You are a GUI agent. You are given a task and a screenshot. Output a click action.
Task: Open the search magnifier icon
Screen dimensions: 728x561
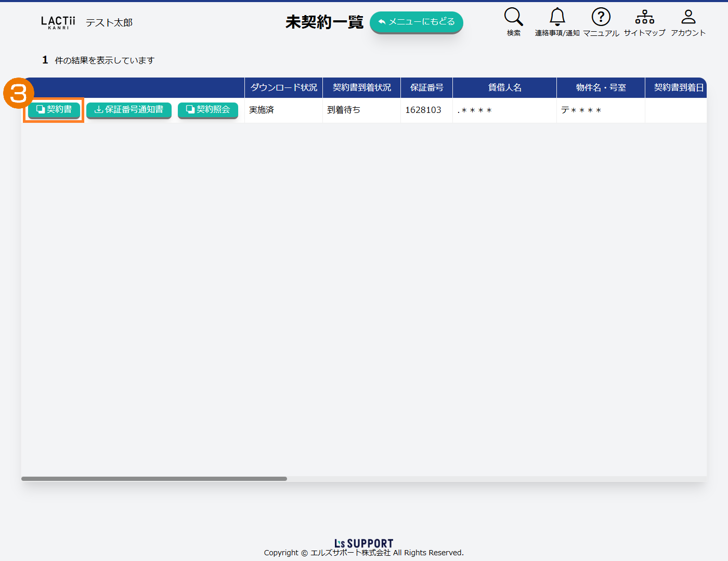click(x=513, y=17)
